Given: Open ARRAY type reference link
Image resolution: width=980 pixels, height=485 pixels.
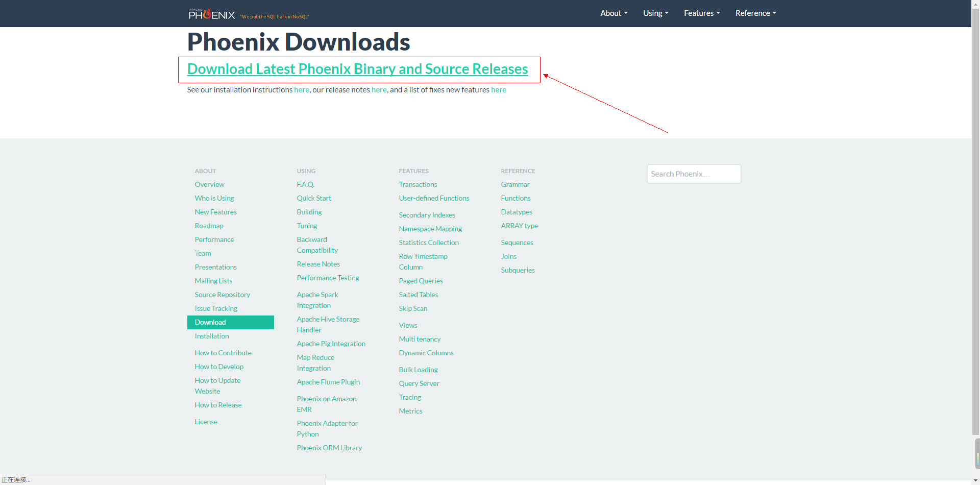Looking at the screenshot, I should (519, 226).
